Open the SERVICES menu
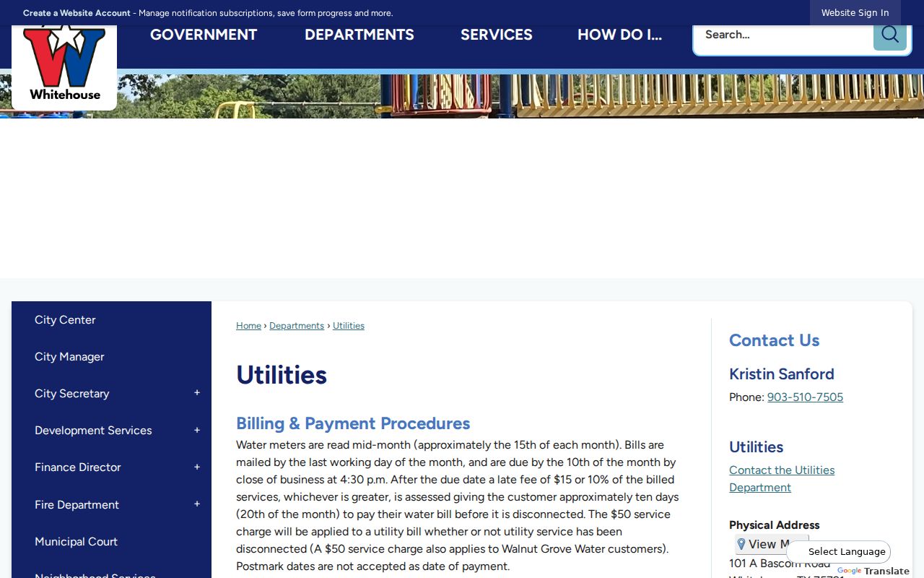 497,35
